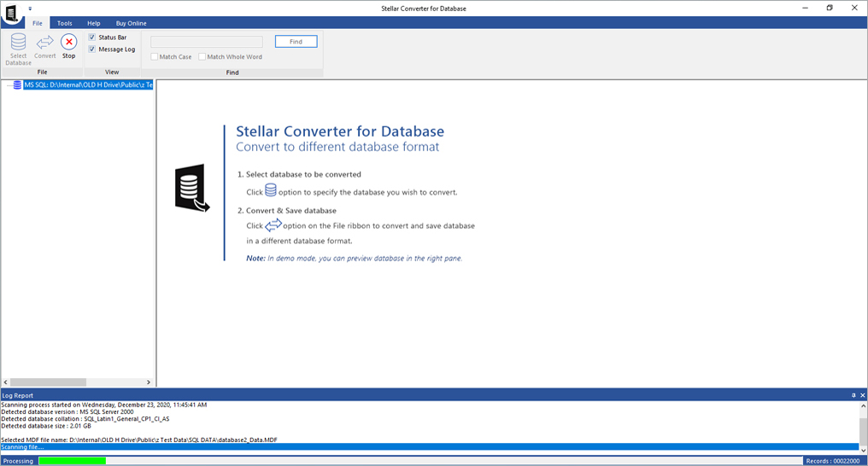Click the Convert arrows icon
868x466 pixels.
(x=44, y=43)
